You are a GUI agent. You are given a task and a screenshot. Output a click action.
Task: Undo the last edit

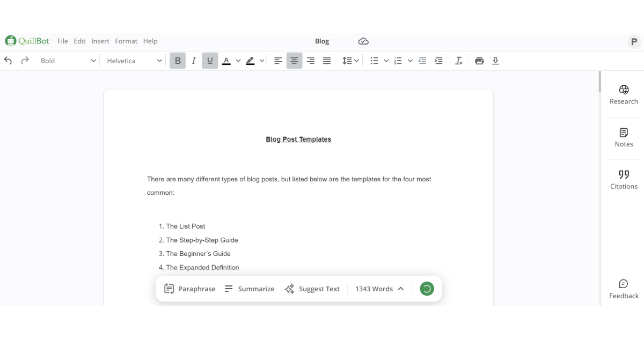click(8, 61)
